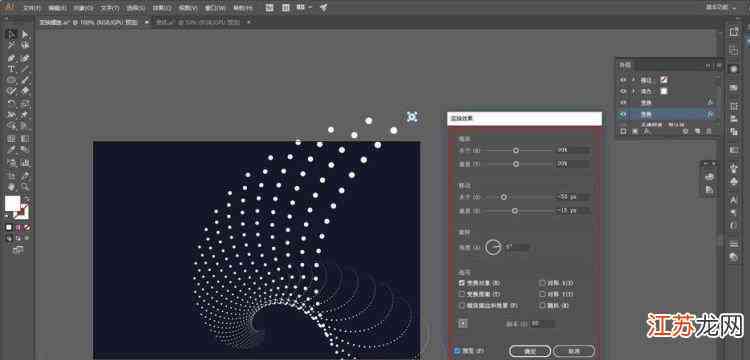Confirm with the OK button in dialog
The image size is (750, 360).
(x=530, y=351)
